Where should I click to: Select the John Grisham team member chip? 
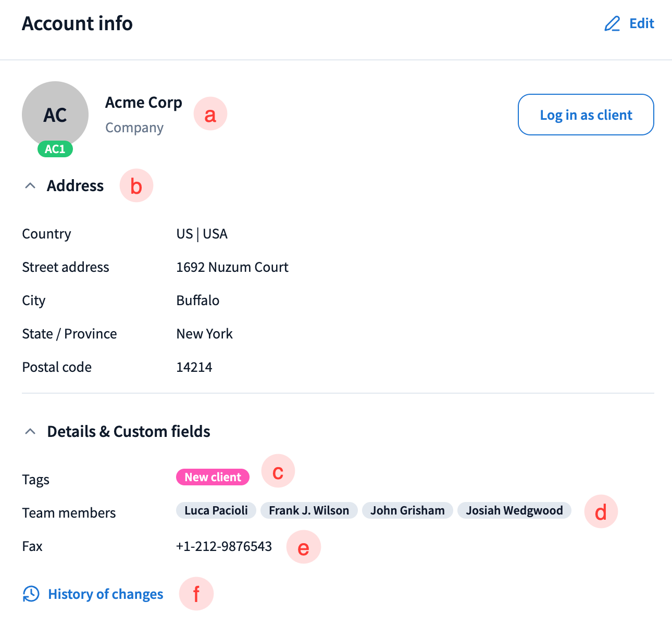coord(407,510)
